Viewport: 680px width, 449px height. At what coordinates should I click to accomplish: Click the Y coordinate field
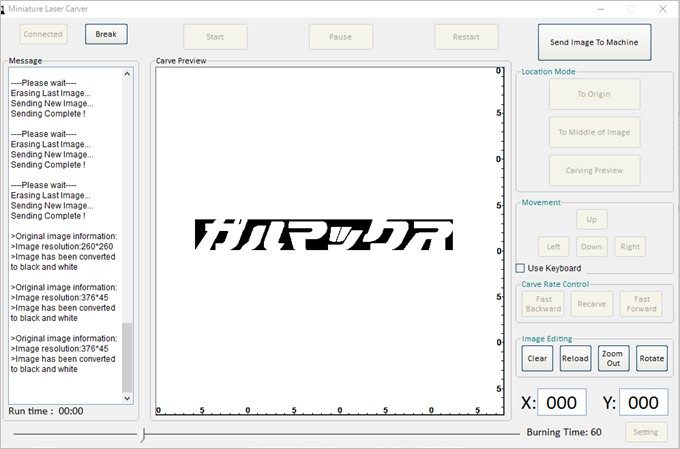click(644, 403)
